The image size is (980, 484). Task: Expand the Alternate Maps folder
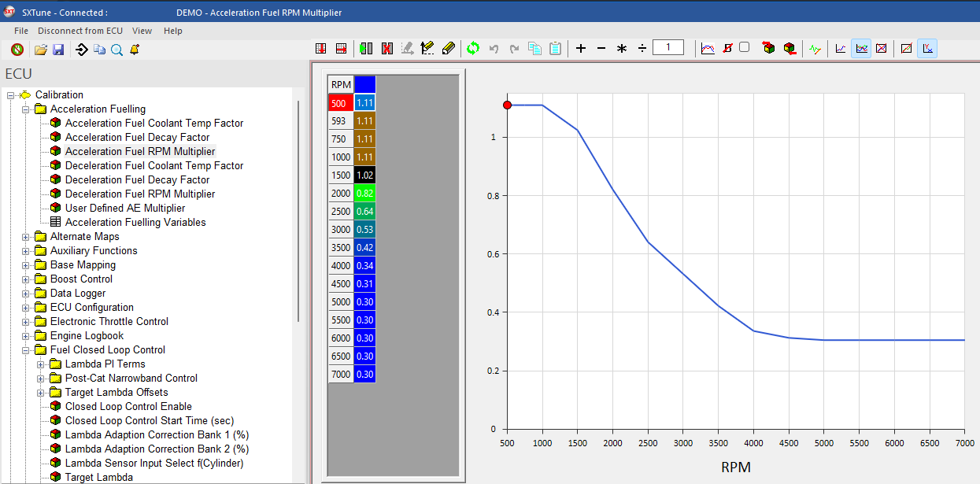coord(26,237)
